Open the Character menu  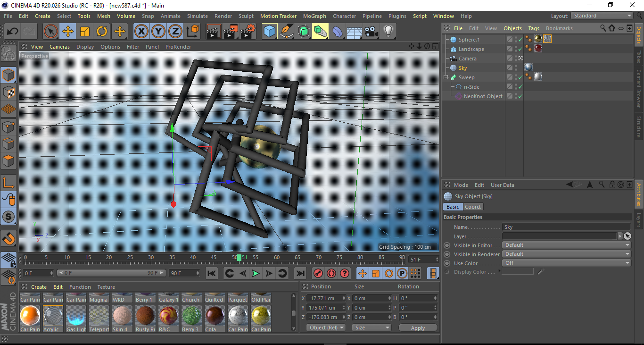tap(344, 16)
